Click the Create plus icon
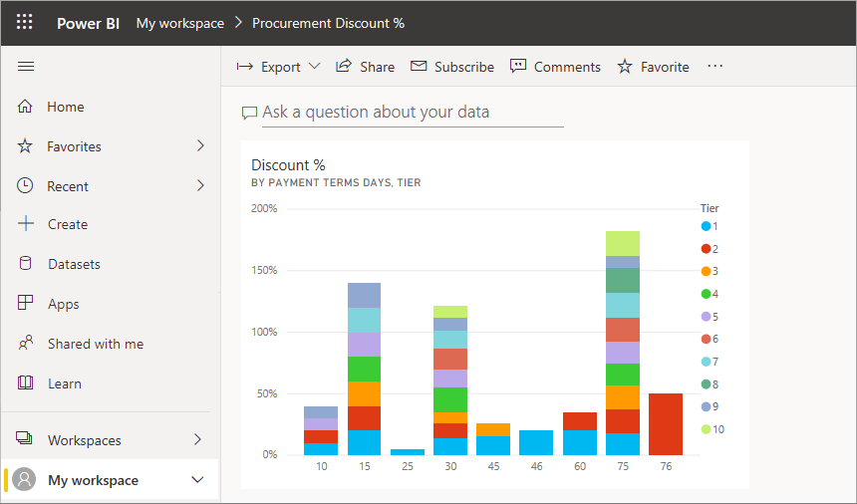This screenshot has height=504, width=857. (26, 224)
